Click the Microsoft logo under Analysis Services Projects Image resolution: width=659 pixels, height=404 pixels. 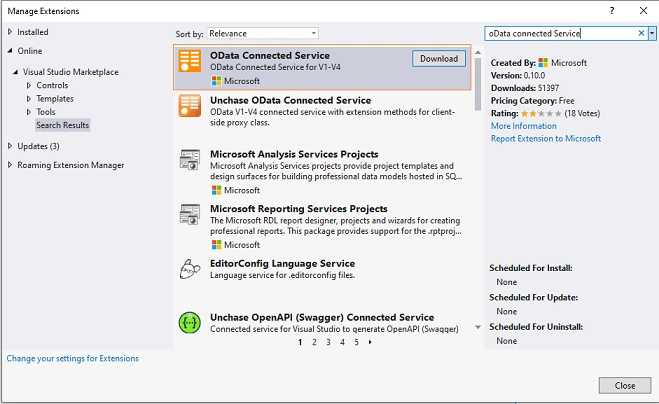coord(216,190)
